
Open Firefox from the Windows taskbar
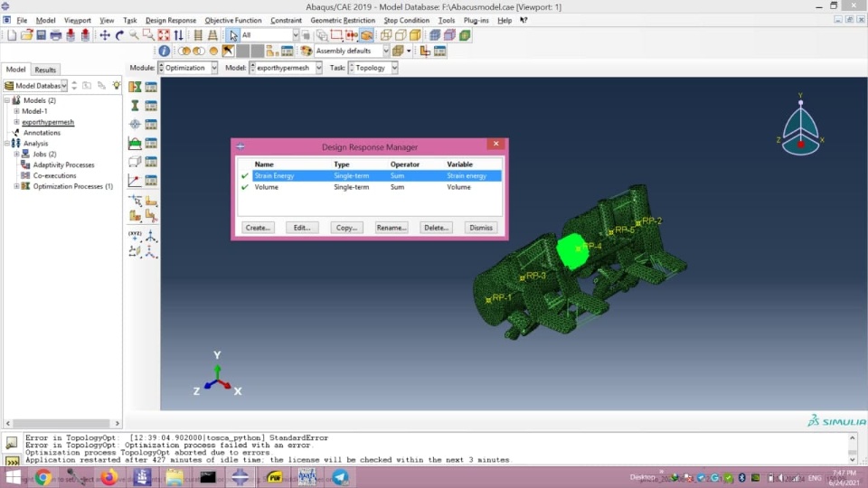109,477
